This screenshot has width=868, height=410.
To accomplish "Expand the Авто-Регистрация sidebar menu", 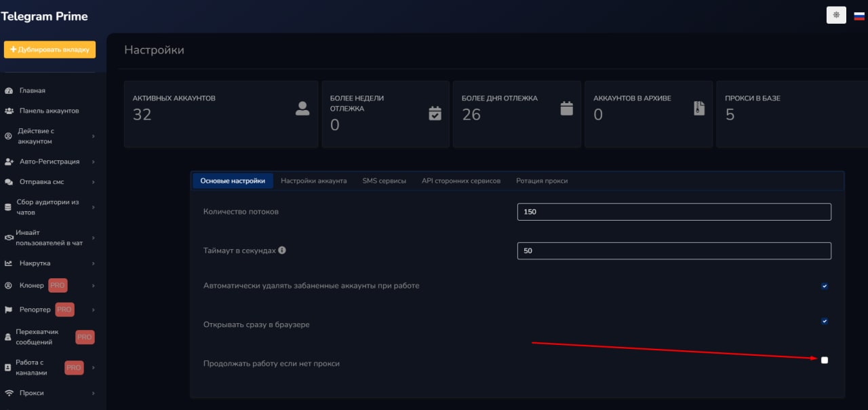I will 50,162.
